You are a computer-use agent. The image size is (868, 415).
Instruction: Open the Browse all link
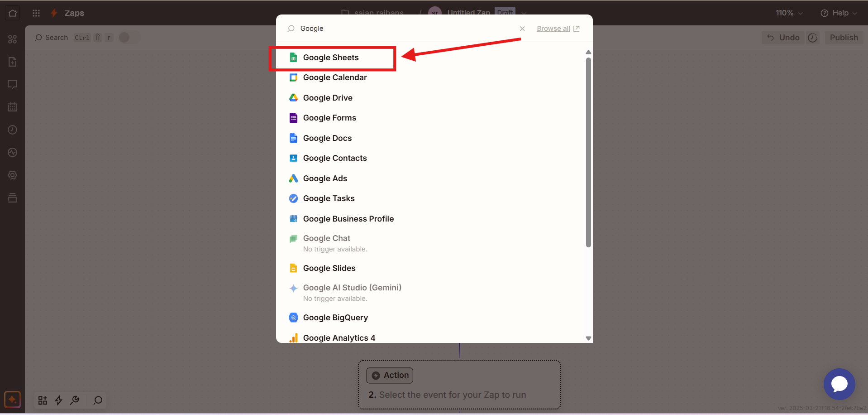click(558, 29)
